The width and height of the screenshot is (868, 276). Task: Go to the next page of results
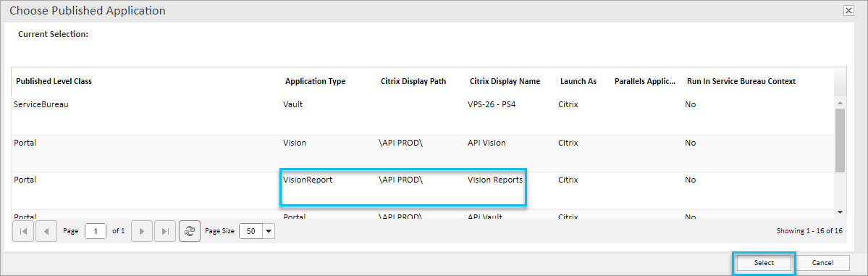click(142, 231)
